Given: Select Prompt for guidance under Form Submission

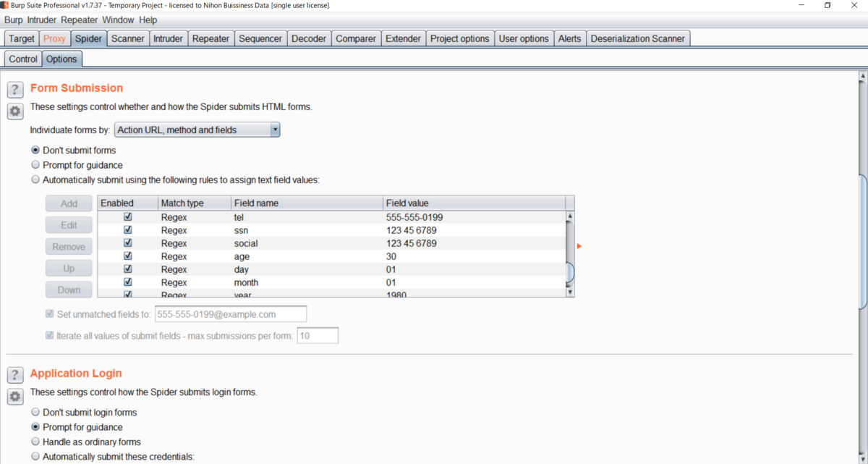Looking at the screenshot, I should coord(35,165).
